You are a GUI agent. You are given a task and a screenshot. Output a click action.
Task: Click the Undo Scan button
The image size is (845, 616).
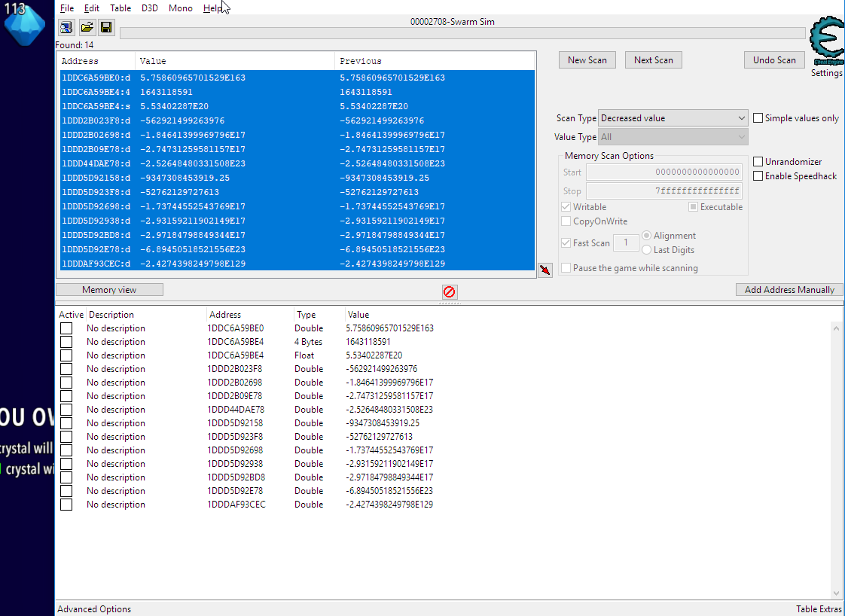coord(774,60)
